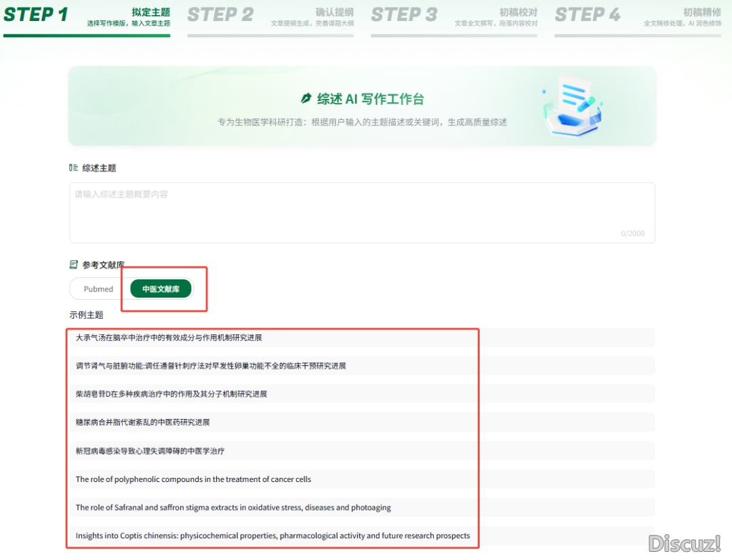The image size is (732, 560).
Task: Click the 示例主题 label
Action: (x=86, y=315)
